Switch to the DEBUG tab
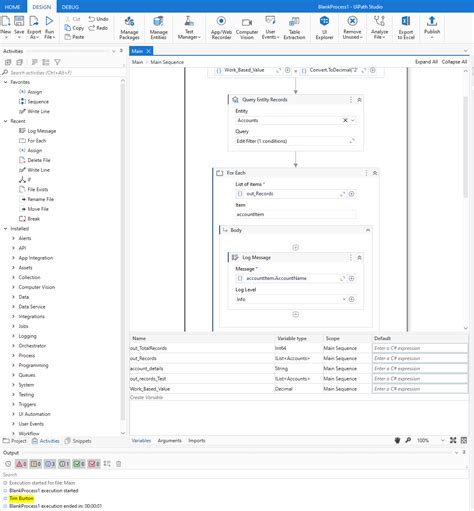The width and height of the screenshot is (474, 511). [x=70, y=7]
